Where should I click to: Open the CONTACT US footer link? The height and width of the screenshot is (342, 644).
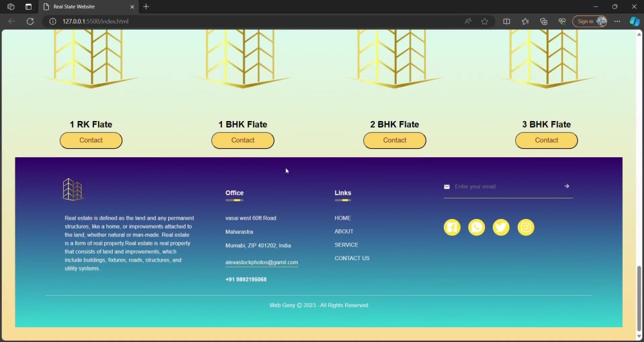pos(352,258)
